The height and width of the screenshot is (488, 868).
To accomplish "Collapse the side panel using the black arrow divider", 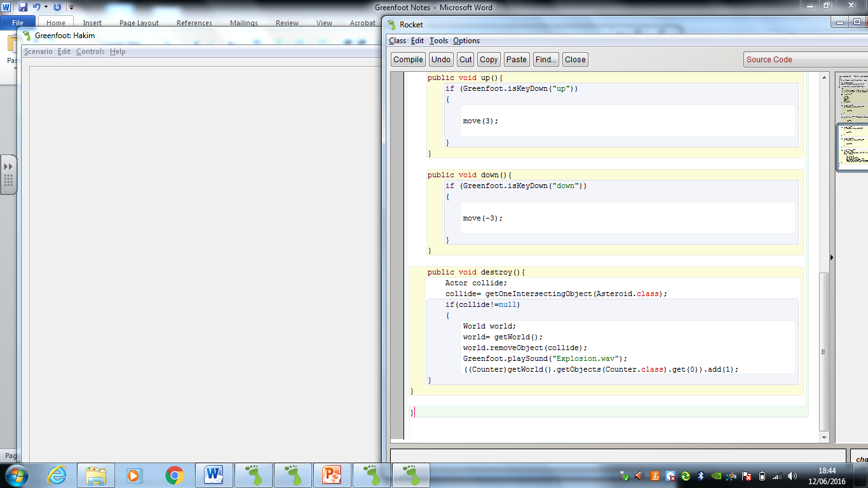I will coord(832,257).
